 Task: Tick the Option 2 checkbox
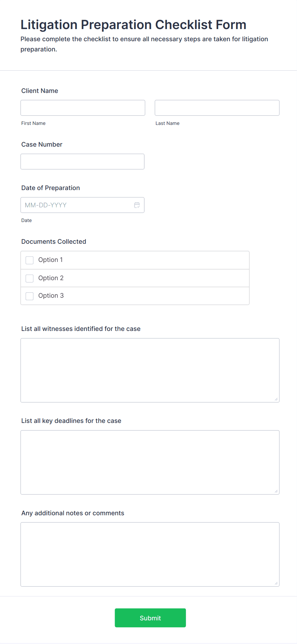click(x=30, y=278)
